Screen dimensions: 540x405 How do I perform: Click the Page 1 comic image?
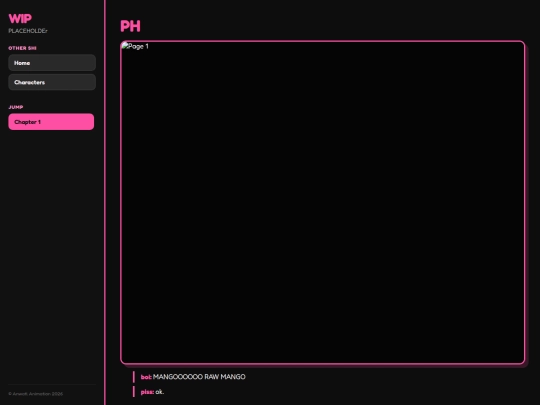tap(323, 202)
